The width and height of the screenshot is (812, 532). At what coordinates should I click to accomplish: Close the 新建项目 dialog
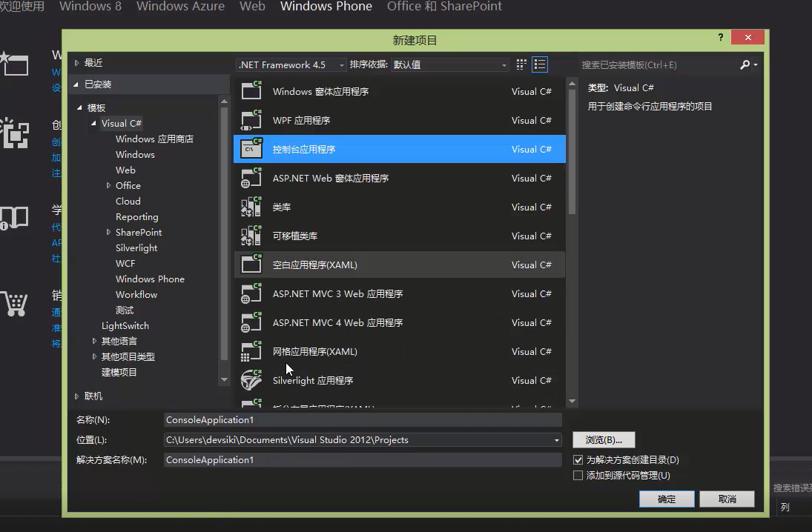(x=747, y=37)
